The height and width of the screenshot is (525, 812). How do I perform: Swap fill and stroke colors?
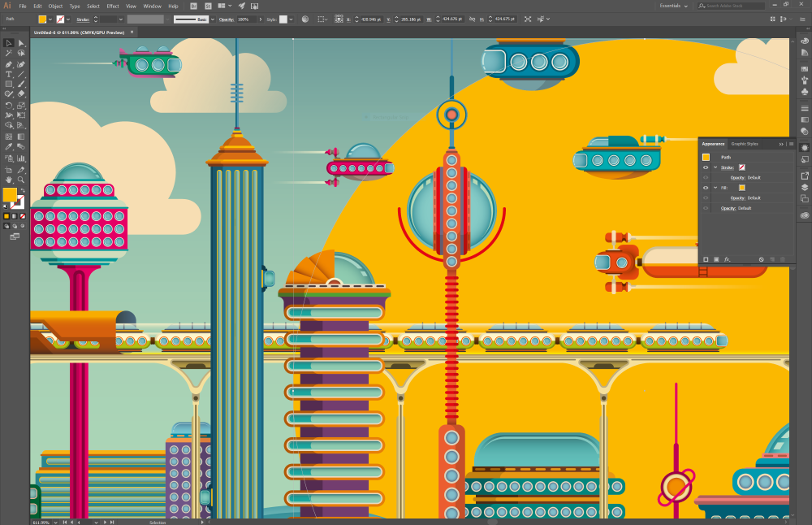tap(22, 191)
